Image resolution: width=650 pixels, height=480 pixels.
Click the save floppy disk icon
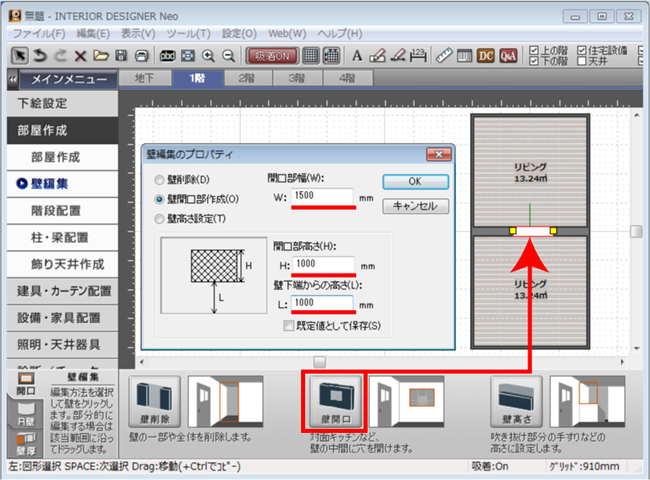[121, 55]
